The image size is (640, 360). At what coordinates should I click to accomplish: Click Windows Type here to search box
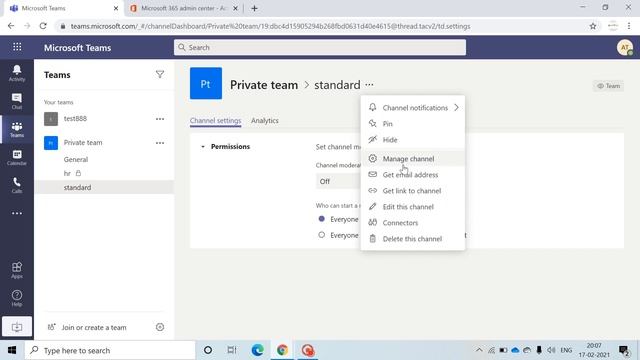(x=110, y=350)
